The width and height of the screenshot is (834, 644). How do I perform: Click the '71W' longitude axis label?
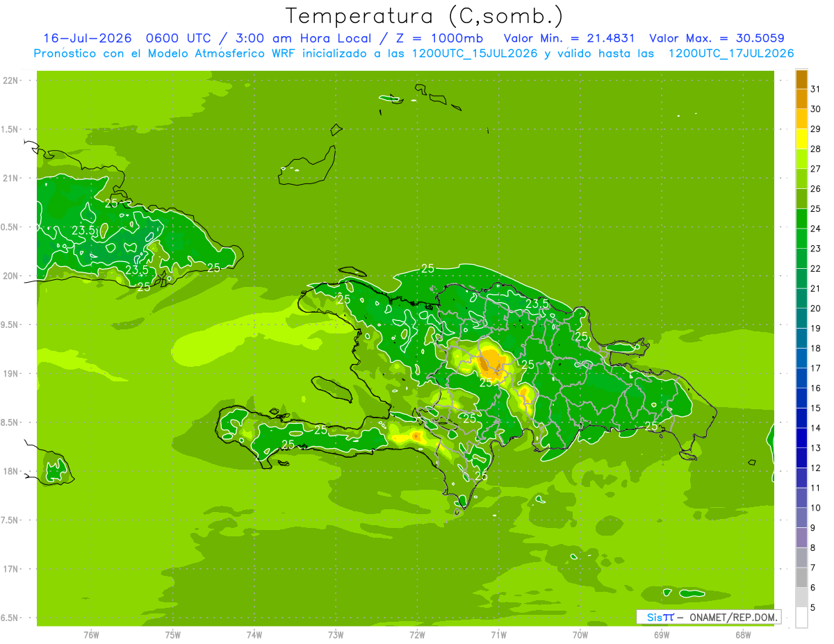[x=498, y=635]
